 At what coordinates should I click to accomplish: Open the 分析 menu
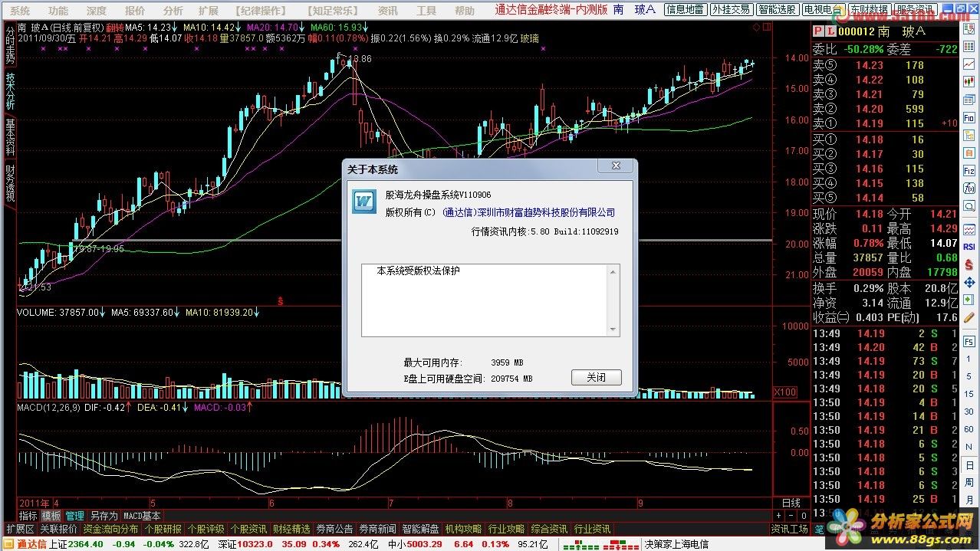tap(173, 11)
